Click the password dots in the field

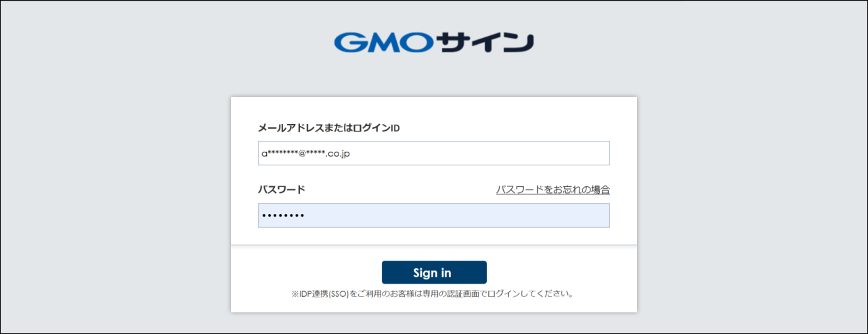point(283,215)
